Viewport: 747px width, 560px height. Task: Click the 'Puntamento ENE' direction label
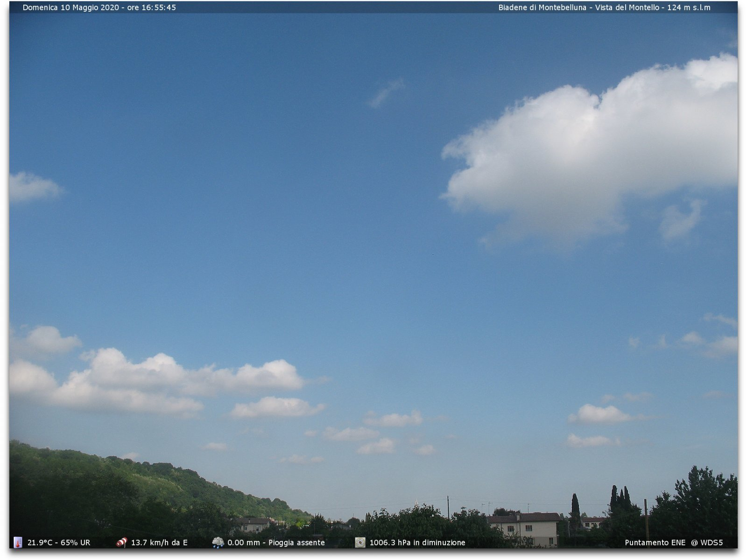pyautogui.click(x=655, y=543)
